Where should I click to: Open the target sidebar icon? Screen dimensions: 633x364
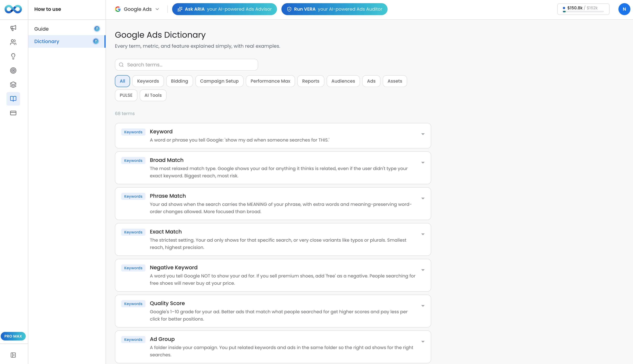pyautogui.click(x=13, y=70)
